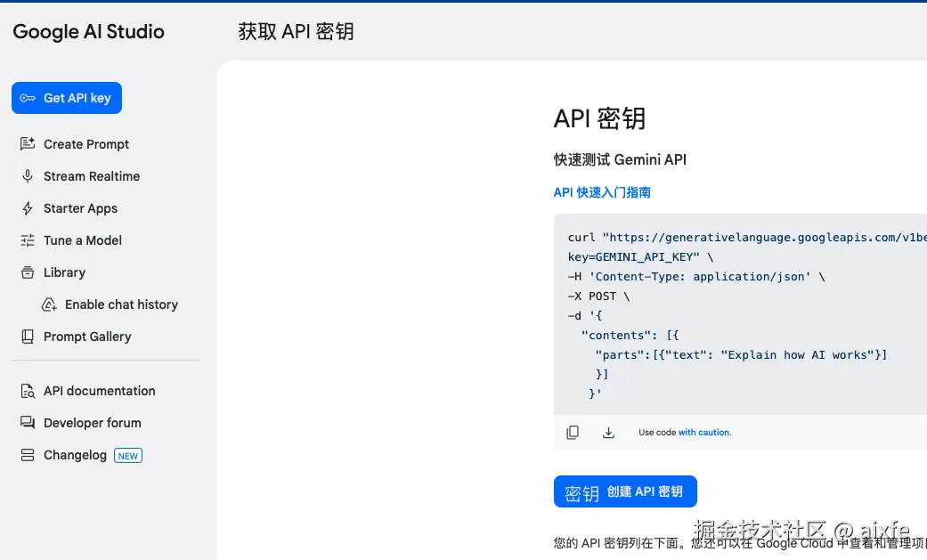The width and height of the screenshot is (927, 560).
Task: Click the Prompt Gallery book icon
Action: click(28, 337)
